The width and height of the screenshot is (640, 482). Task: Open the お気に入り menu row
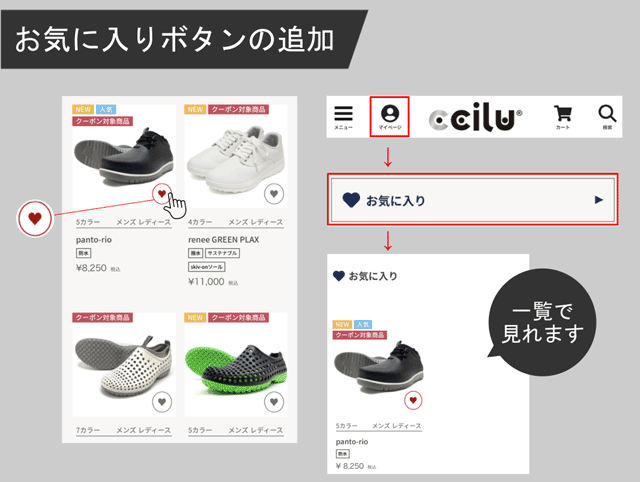[x=473, y=200]
